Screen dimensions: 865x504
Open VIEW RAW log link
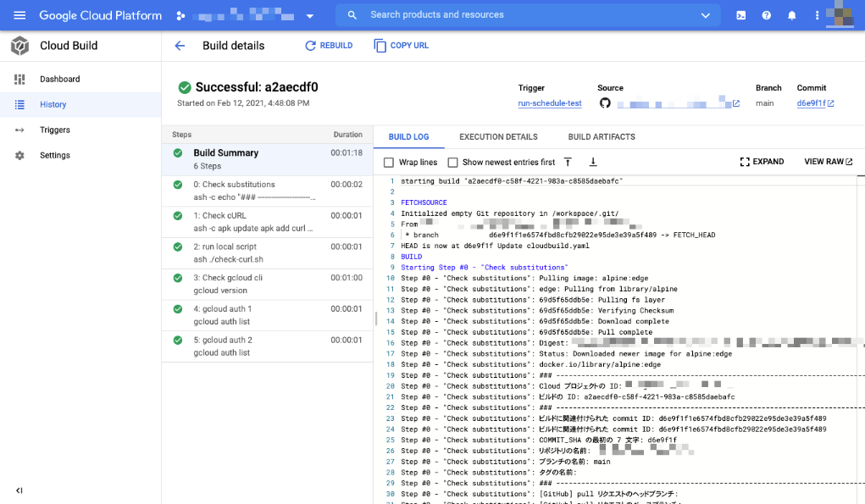pyautogui.click(x=828, y=162)
